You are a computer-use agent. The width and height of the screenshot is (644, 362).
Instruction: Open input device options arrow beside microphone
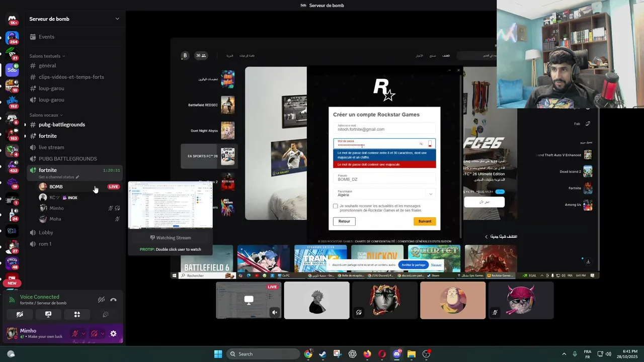click(x=84, y=333)
